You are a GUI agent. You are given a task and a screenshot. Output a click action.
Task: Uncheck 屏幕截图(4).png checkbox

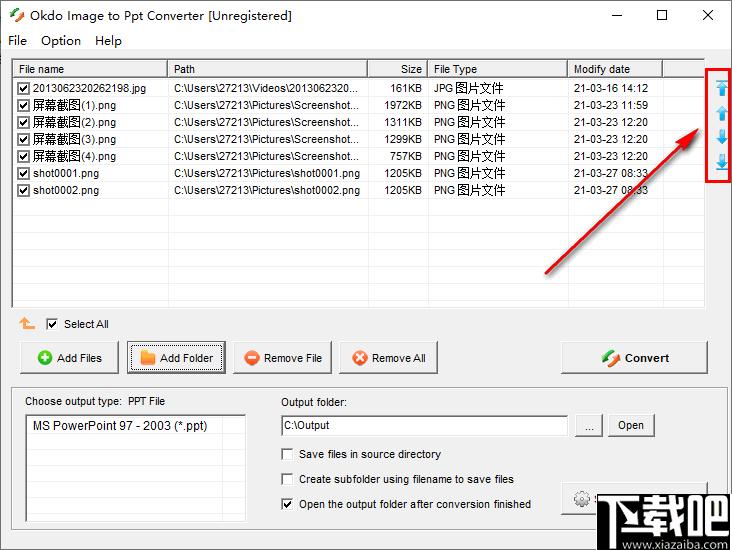[23, 156]
